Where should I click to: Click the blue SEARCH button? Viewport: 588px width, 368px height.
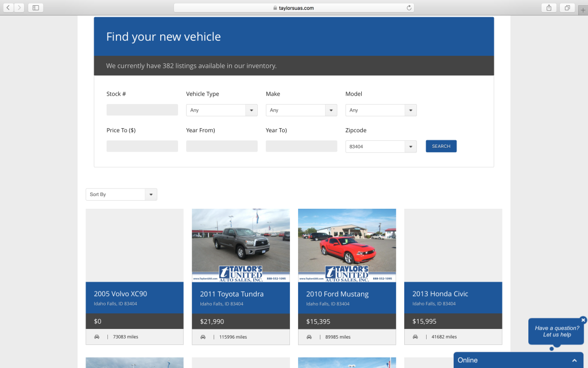pyautogui.click(x=441, y=146)
